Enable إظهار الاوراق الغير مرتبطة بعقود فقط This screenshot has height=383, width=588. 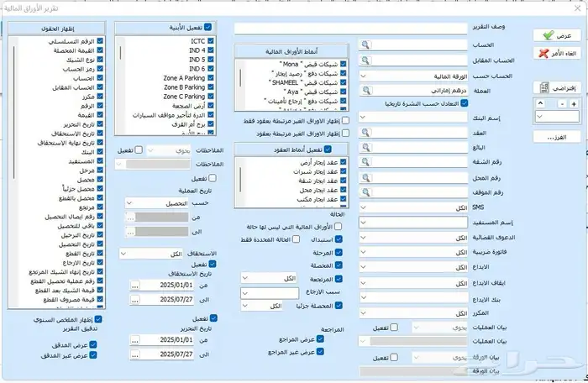pos(345,121)
